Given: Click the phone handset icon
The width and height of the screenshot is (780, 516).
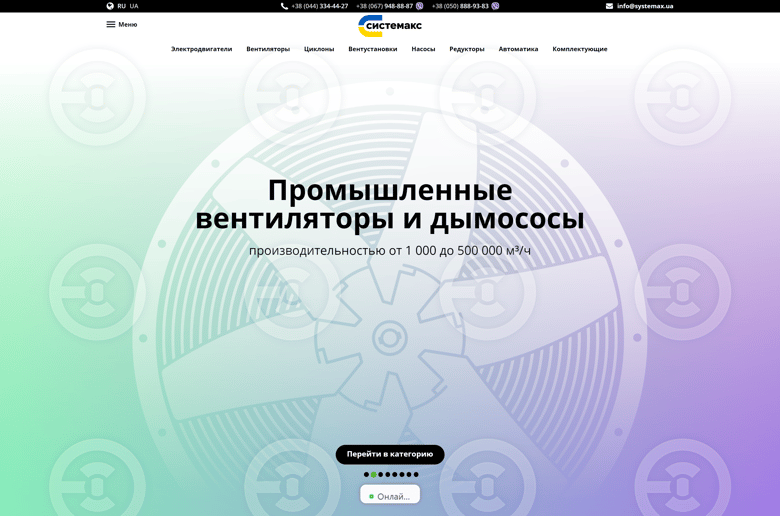Looking at the screenshot, I should (x=285, y=6).
